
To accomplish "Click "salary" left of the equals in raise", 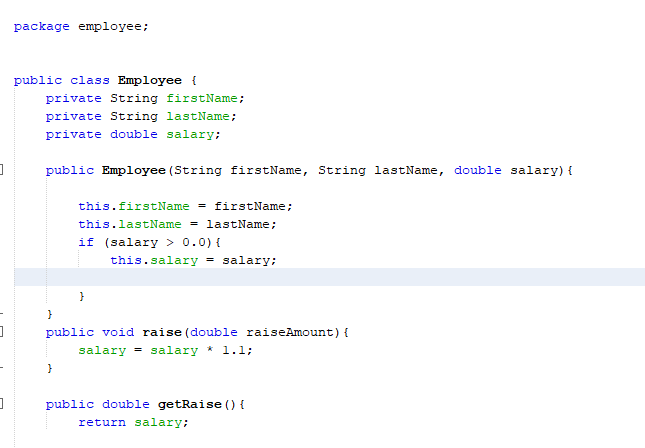I will (x=102, y=351).
